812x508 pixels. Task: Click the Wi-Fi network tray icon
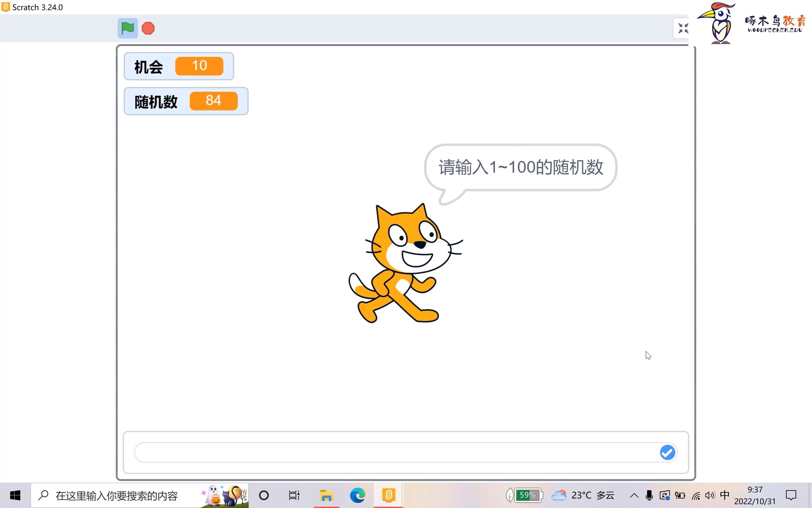pyautogui.click(x=696, y=495)
